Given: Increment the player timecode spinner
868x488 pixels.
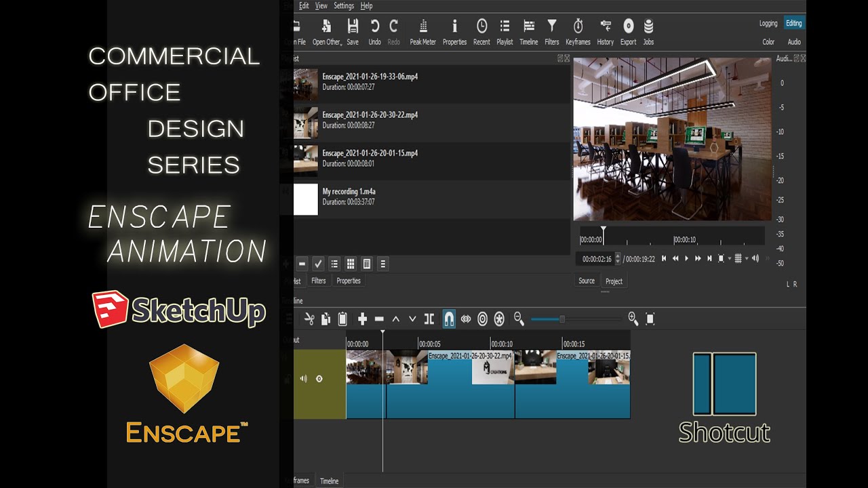Looking at the screenshot, I should [x=617, y=256].
